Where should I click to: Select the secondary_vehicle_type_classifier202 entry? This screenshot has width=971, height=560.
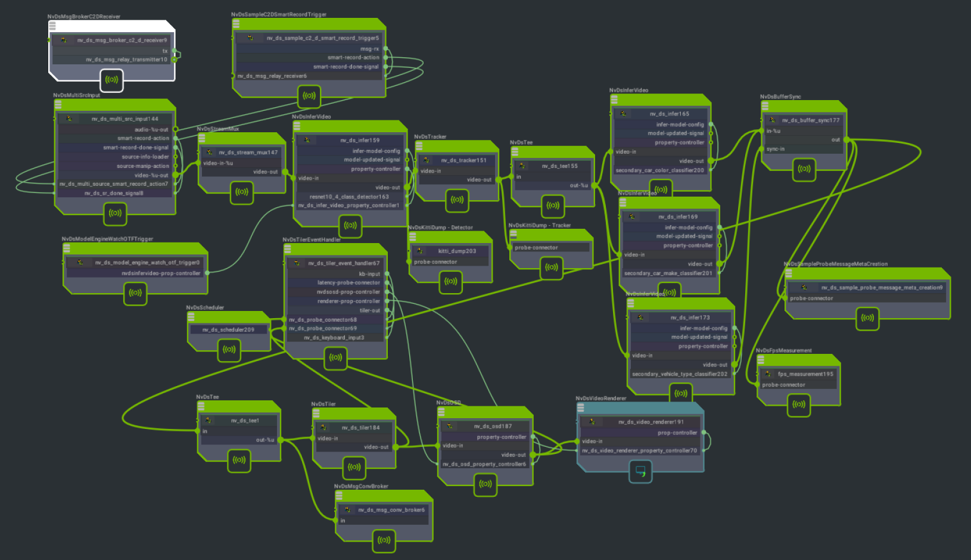(x=679, y=374)
